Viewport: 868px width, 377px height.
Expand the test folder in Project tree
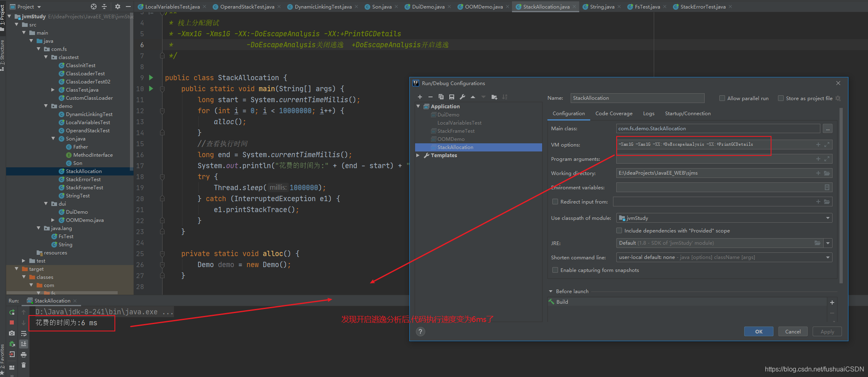point(24,261)
